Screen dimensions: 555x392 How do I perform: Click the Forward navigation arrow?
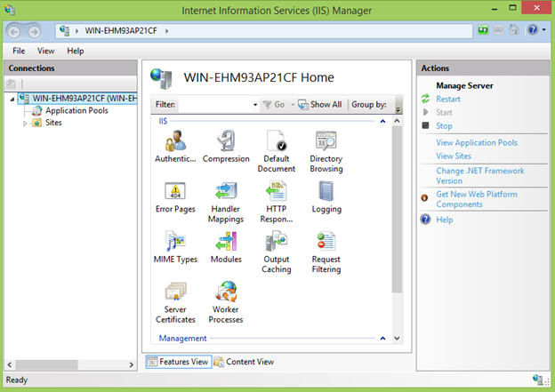pyautogui.click(x=35, y=32)
